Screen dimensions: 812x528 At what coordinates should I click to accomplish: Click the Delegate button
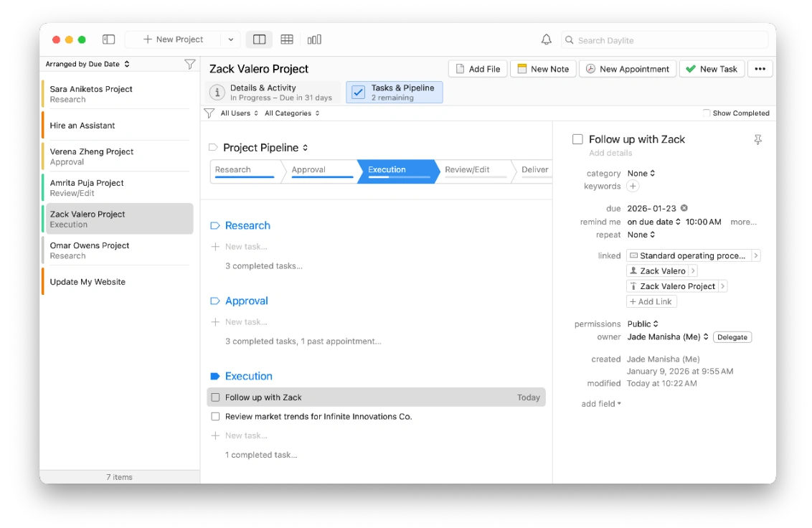[732, 336]
